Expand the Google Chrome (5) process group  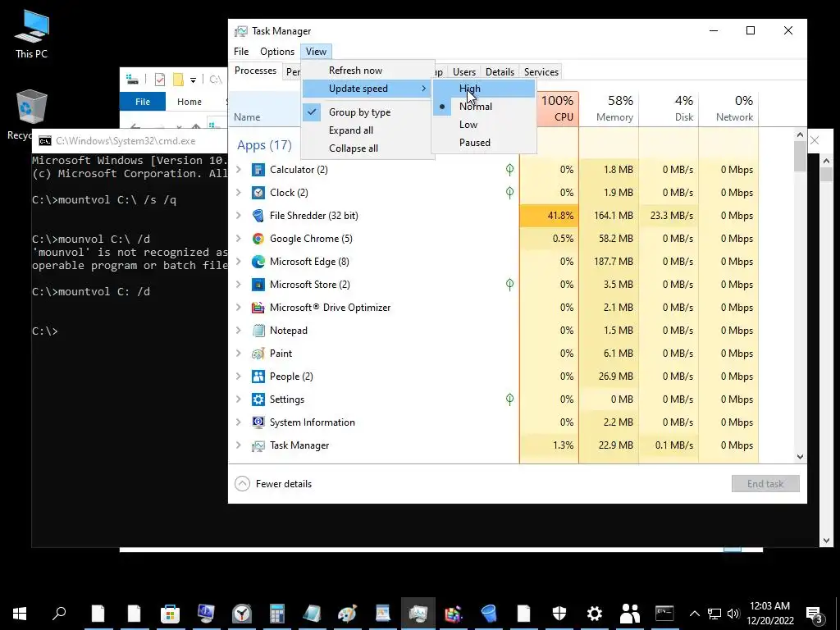tap(239, 239)
